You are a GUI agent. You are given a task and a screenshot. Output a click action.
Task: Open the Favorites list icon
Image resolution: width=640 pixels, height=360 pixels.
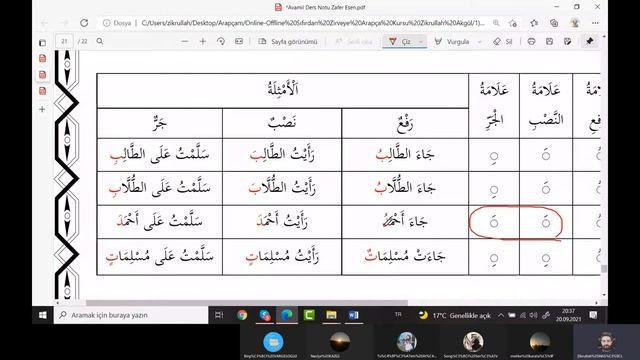pyautogui.click(x=534, y=23)
